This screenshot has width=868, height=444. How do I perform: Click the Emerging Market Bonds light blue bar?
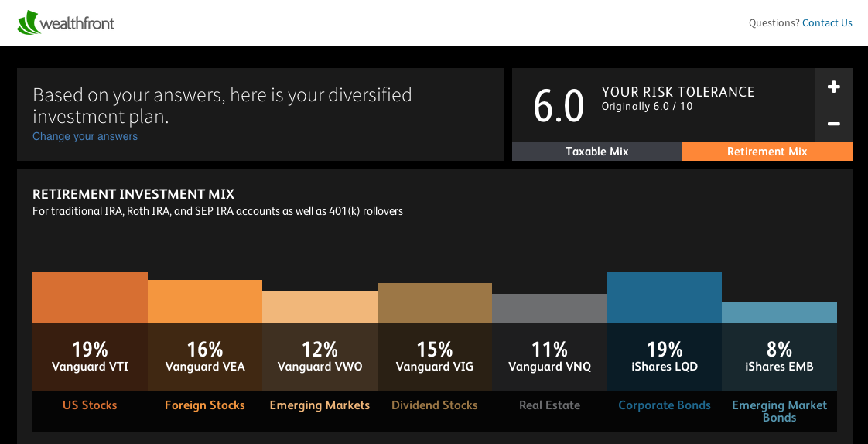pyautogui.click(x=780, y=313)
